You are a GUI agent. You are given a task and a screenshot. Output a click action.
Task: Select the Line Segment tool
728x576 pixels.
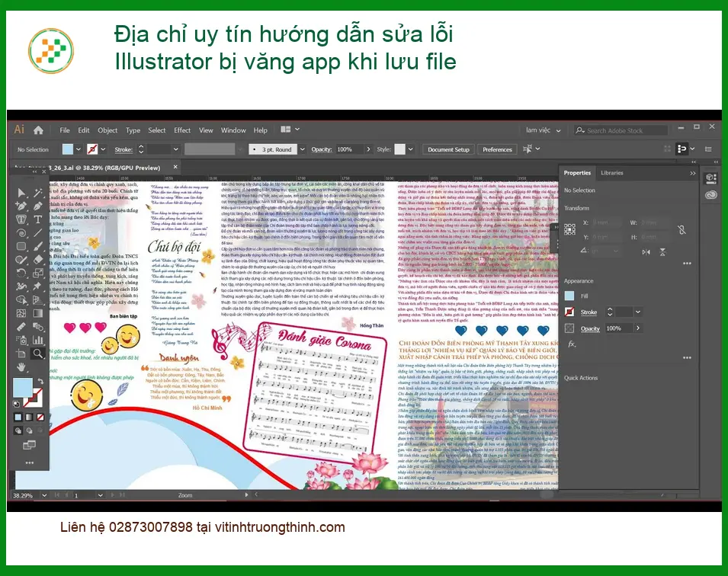[38, 233]
